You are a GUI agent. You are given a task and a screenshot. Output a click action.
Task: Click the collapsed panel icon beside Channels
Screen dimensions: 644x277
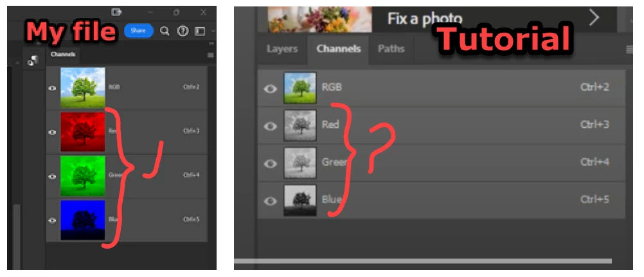pos(33,60)
